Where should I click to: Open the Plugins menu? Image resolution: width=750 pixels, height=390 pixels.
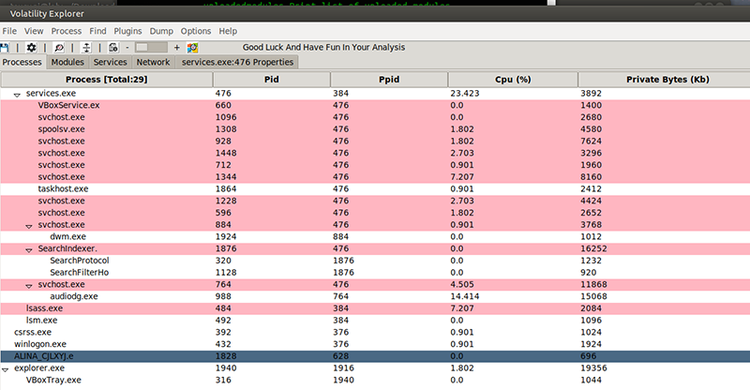click(x=128, y=31)
